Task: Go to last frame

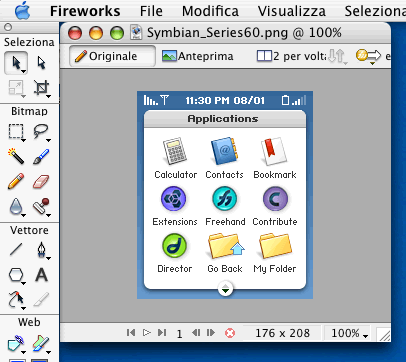Action: click(x=162, y=333)
